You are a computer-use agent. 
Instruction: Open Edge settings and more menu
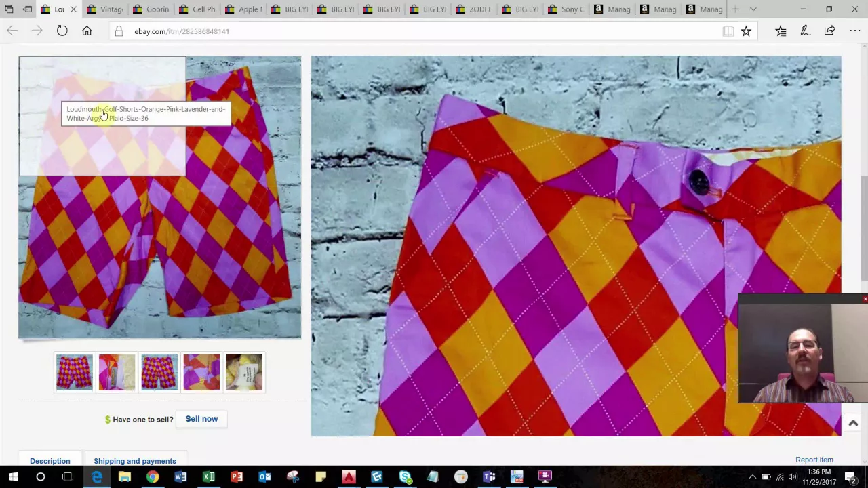point(854,30)
